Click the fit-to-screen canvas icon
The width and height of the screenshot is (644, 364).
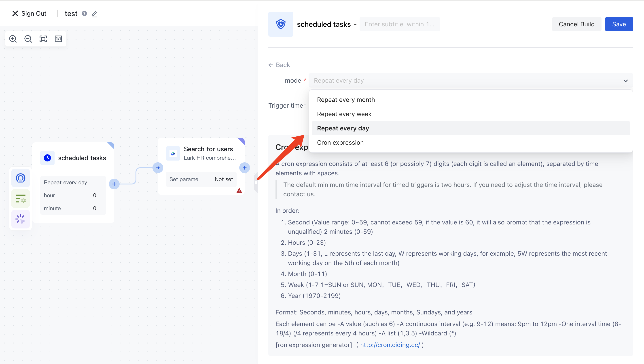click(43, 39)
